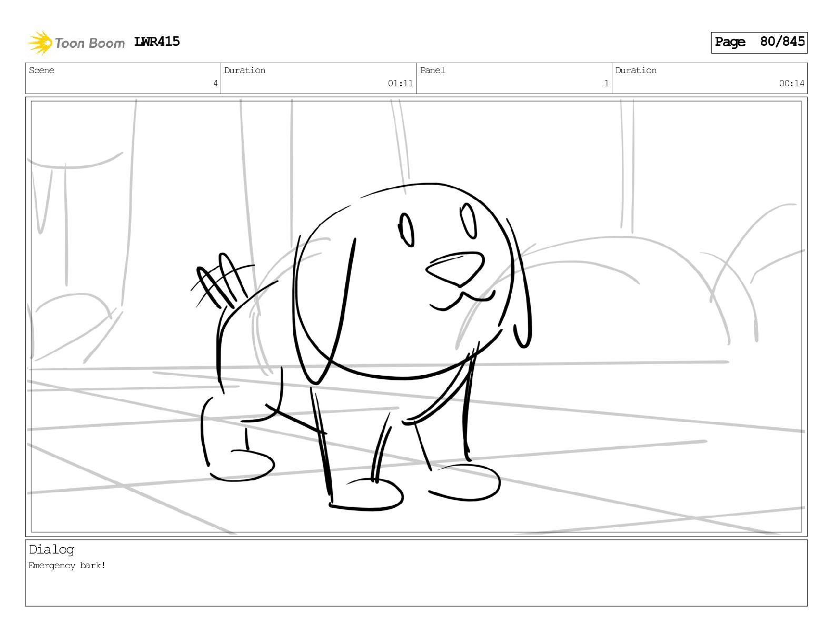The height and width of the screenshot is (644, 834).
Task: Select the dialog text Emergency bark!
Action: coord(67,566)
